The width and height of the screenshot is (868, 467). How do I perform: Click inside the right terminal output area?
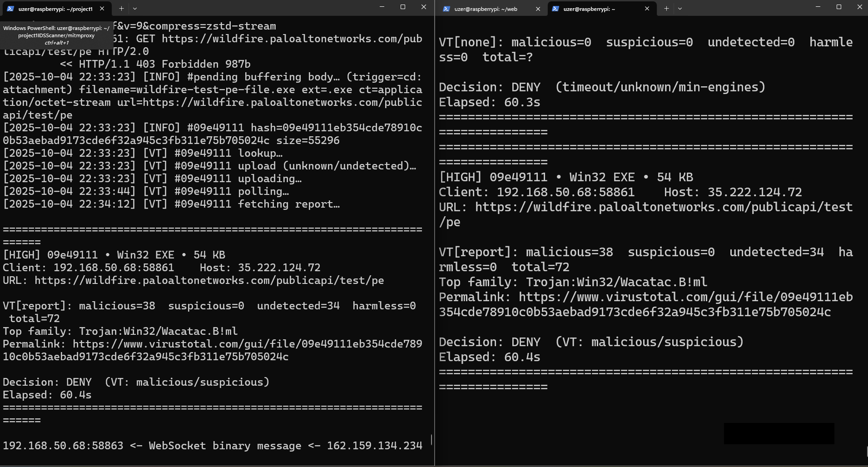636,227
